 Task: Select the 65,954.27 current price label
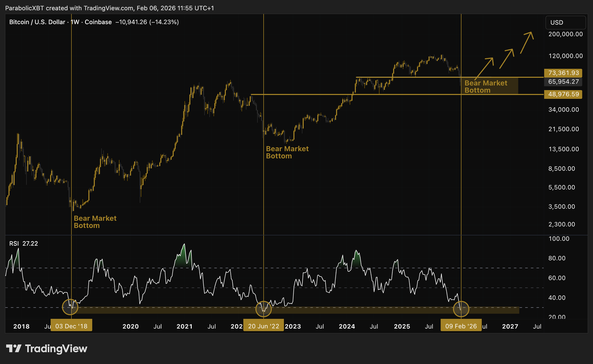(562, 82)
